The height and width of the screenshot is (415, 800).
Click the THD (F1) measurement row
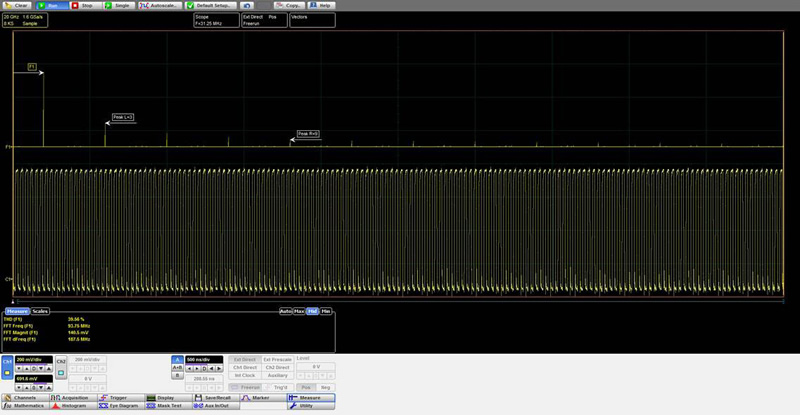[46, 319]
